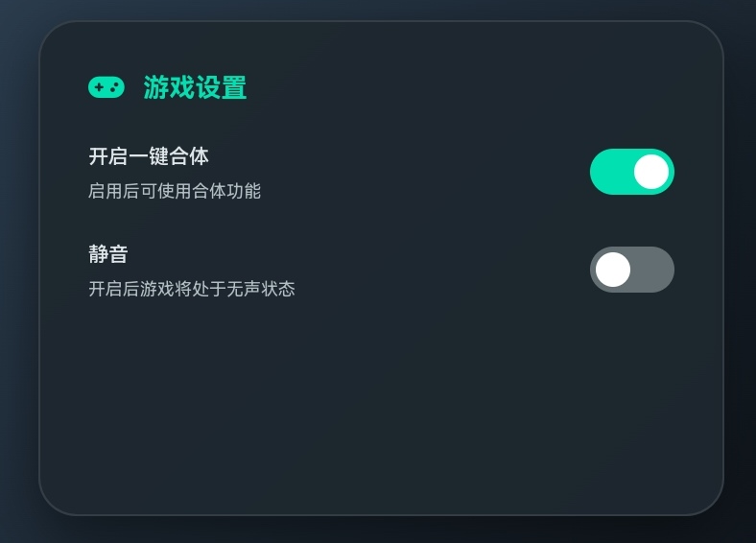Toggle the 静音 switch
Screen dimensions: 756x543
631,270
